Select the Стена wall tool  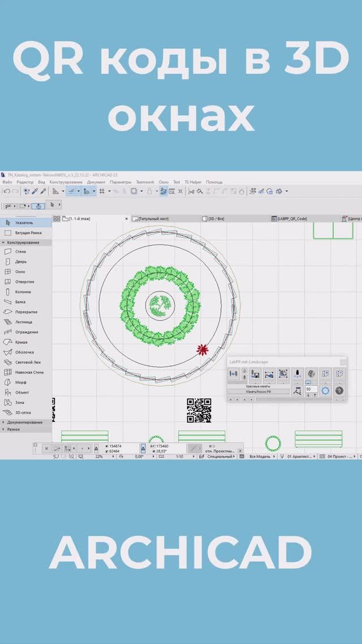click(x=25, y=251)
